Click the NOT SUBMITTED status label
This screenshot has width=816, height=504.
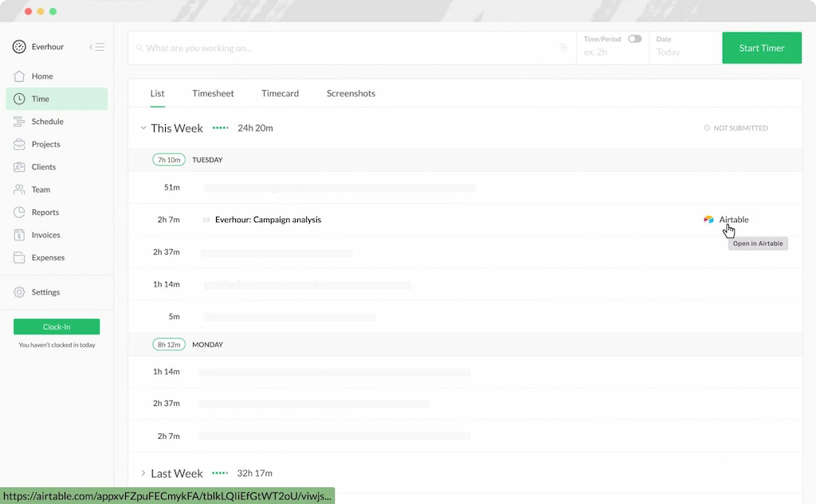coord(740,128)
